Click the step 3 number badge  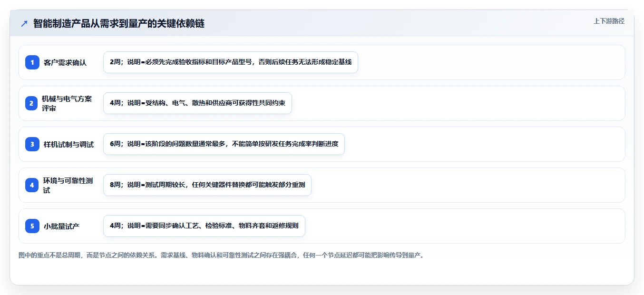[x=32, y=144]
